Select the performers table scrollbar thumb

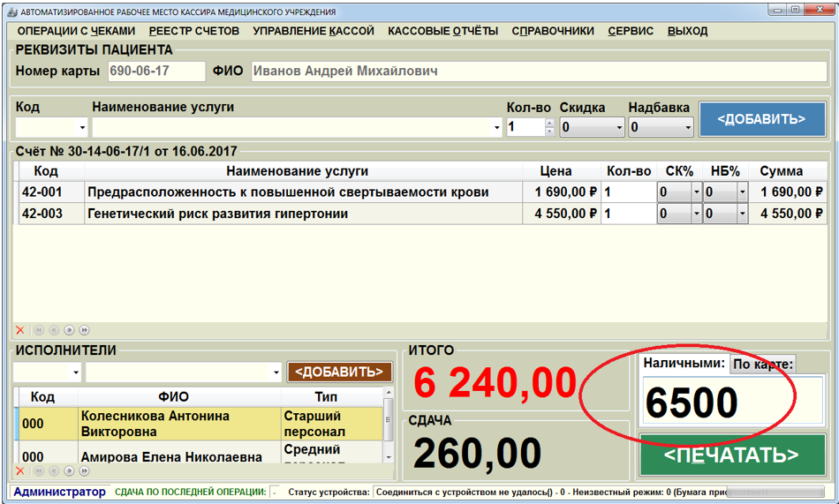[x=389, y=419]
